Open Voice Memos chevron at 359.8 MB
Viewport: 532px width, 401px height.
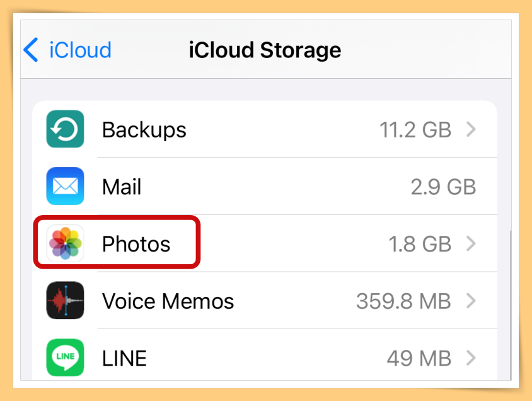471,301
